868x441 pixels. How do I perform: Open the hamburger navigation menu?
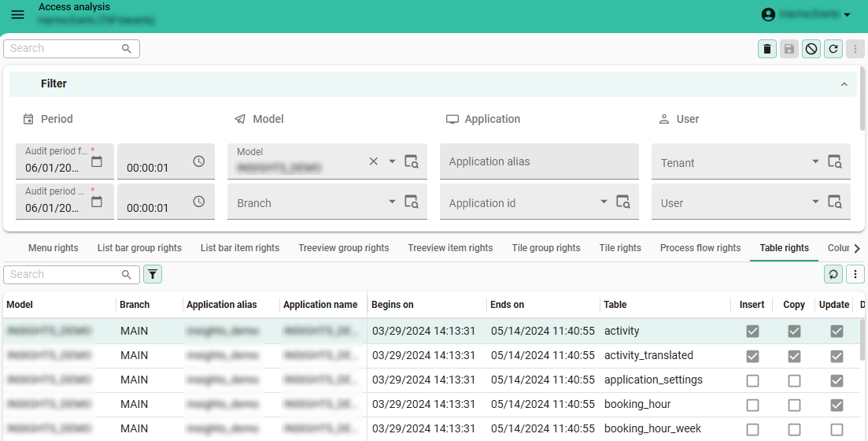coord(18,14)
